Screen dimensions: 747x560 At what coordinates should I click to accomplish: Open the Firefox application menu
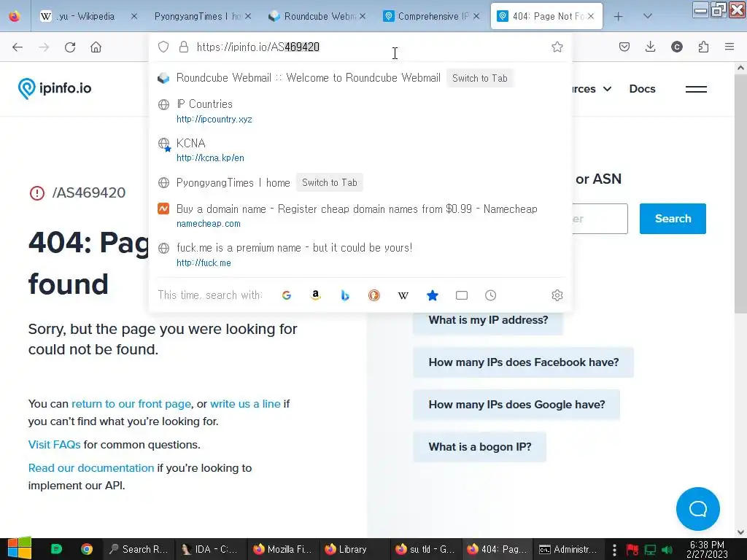(x=729, y=47)
